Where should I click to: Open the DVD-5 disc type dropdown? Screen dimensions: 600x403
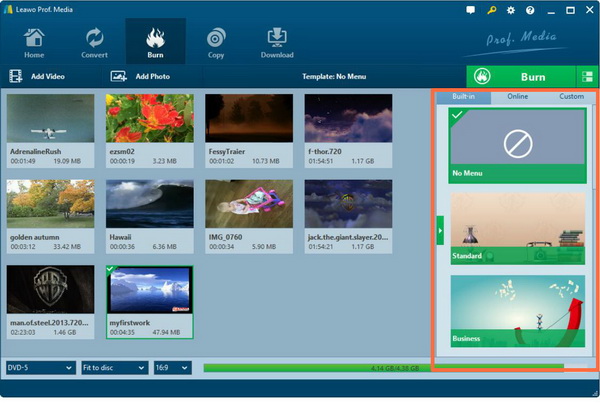[40, 368]
